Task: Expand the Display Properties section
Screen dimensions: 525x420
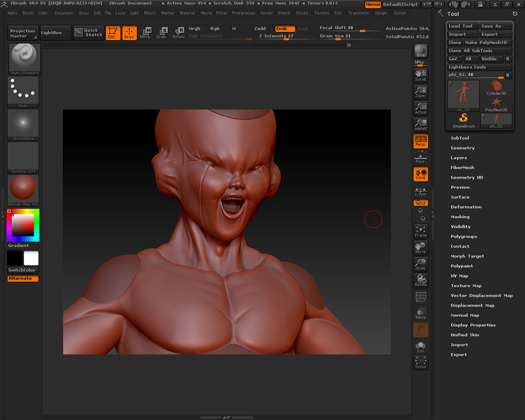Action: click(x=473, y=325)
